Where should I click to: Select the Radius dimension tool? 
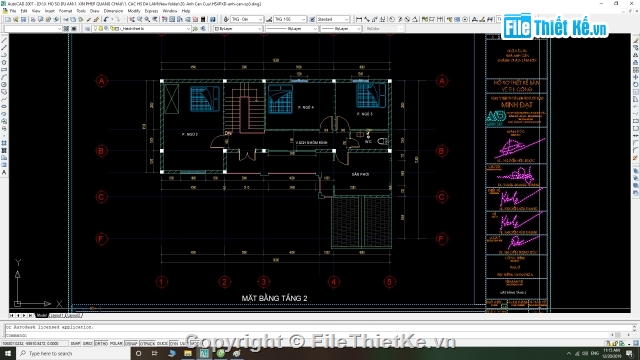click(391, 19)
